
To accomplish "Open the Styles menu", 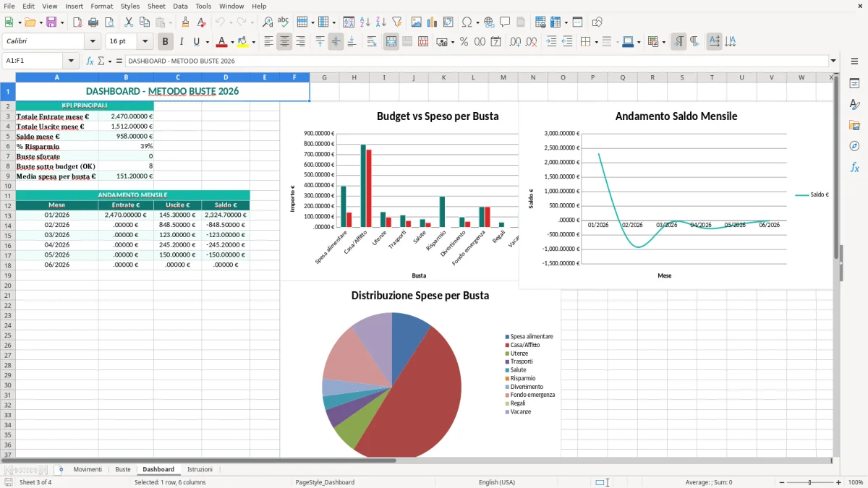I will (x=130, y=6).
